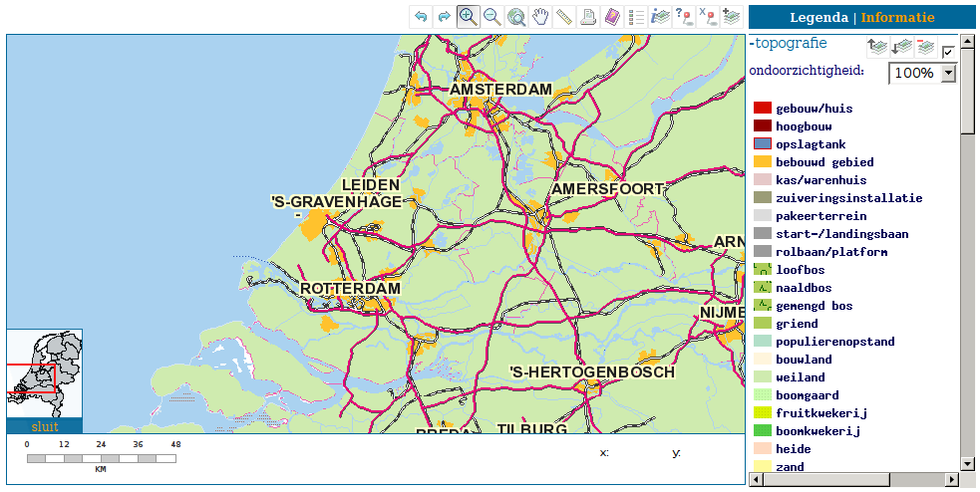Select the zoom out magnifier tool

point(491,17)
